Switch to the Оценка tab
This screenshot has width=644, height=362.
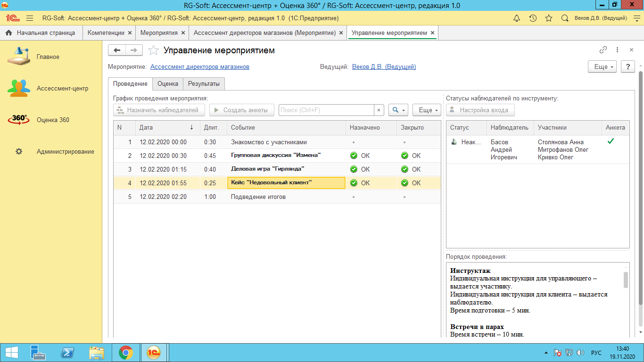pos(168,84)
